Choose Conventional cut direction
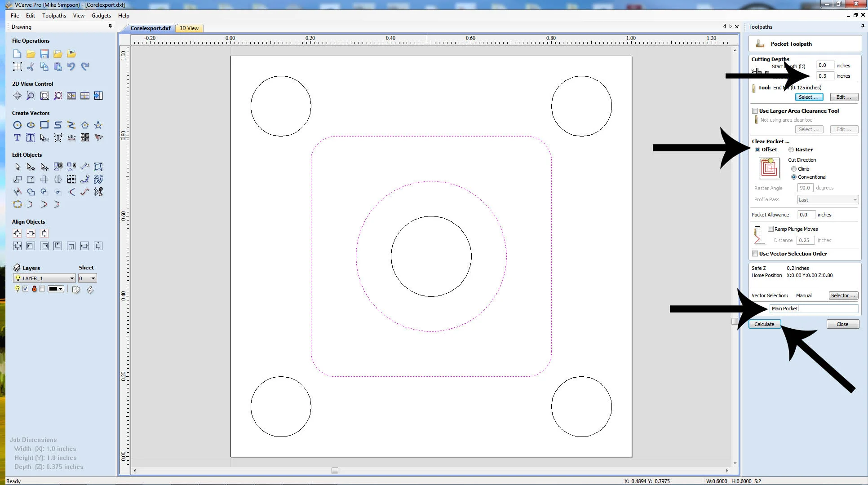The image size is (868, 485). [794, 177]
